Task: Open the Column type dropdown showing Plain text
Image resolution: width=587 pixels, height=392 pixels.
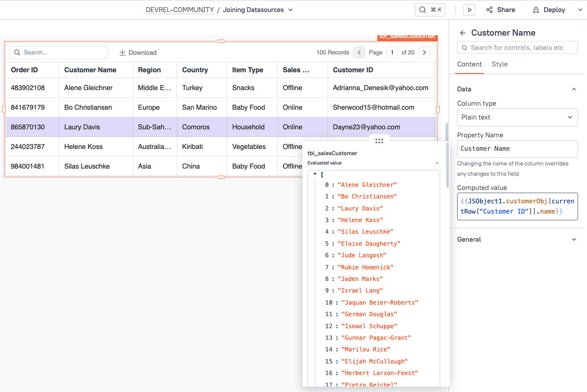Action: coord(517,117)
